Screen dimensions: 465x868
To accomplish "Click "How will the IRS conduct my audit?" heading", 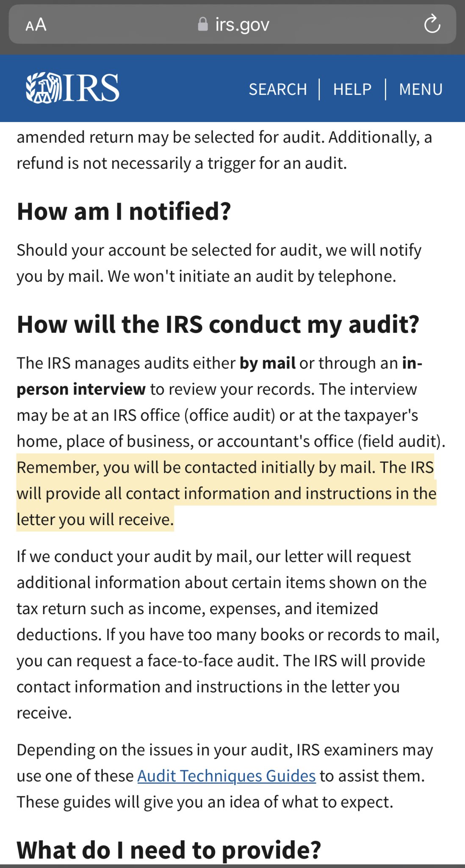I will (x=218, y=324).
